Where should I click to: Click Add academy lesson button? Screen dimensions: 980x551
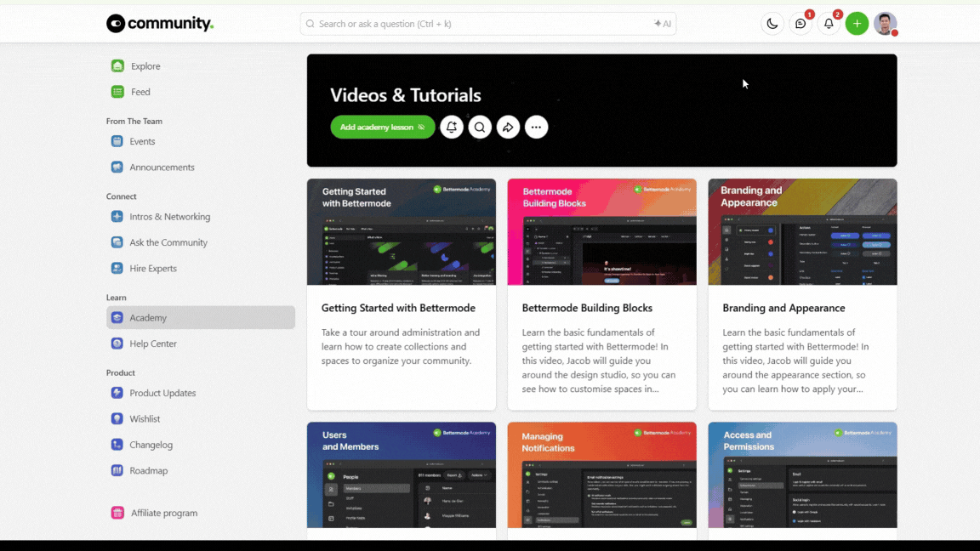383,127
